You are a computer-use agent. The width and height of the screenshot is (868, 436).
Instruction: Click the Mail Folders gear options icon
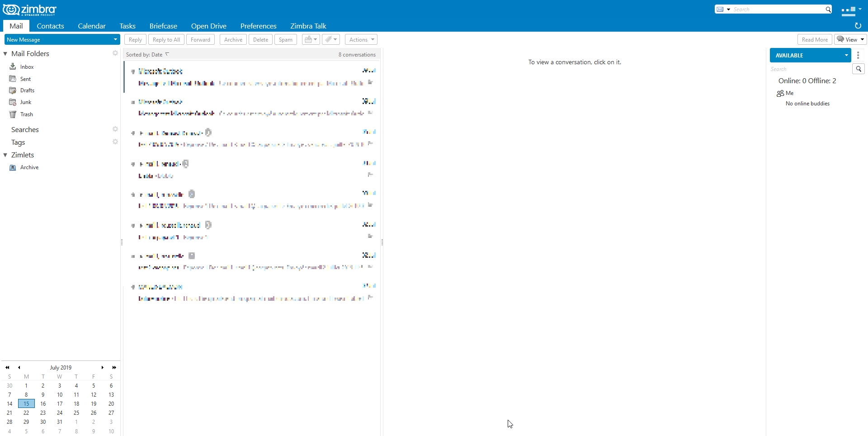click(x=115, y=53)
